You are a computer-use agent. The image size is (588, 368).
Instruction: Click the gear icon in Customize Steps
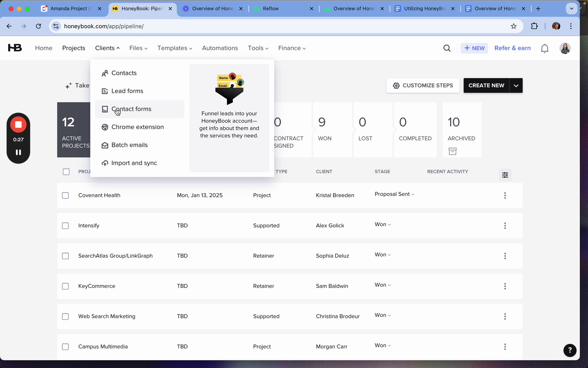coord(396,86)
